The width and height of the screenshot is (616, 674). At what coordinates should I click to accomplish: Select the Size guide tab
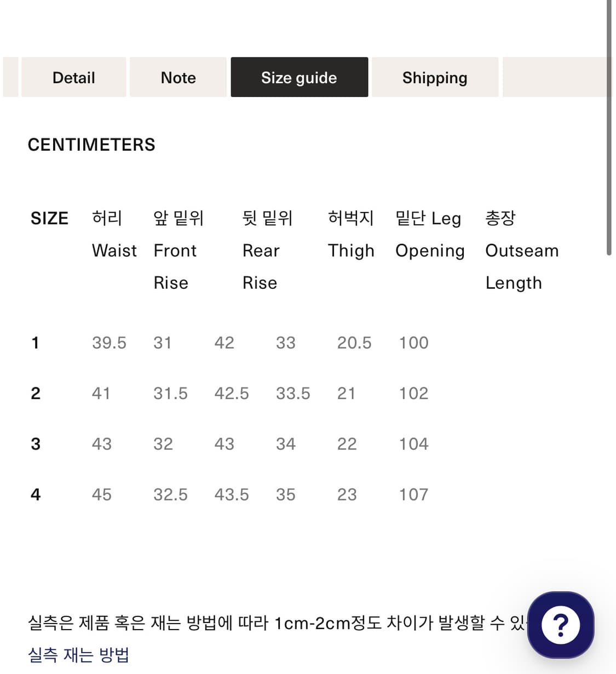[299, 77]
